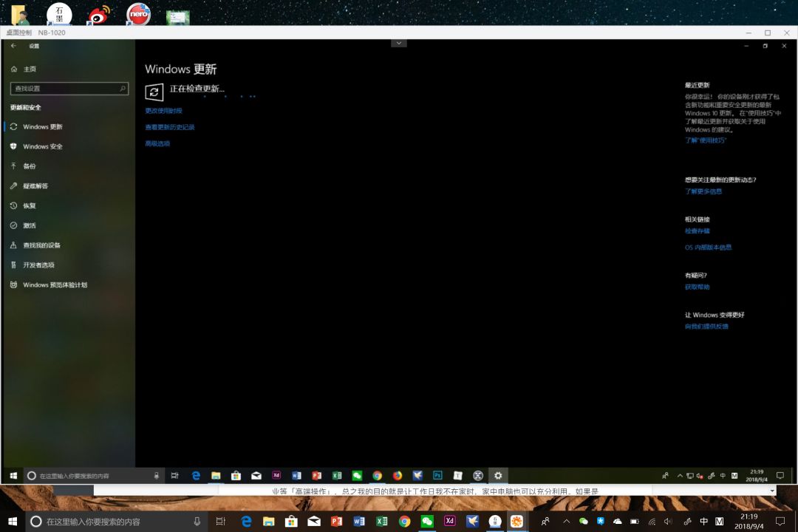Click the 向我们提供反馈 link
The width and height of the screenshot is (798, 532).
(706, 327)
